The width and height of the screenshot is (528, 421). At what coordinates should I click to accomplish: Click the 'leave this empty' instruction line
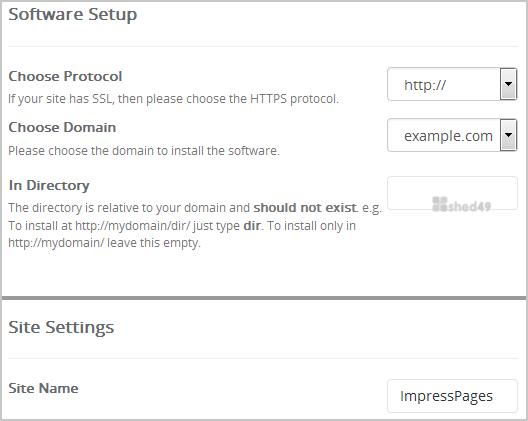coord(104,243)
